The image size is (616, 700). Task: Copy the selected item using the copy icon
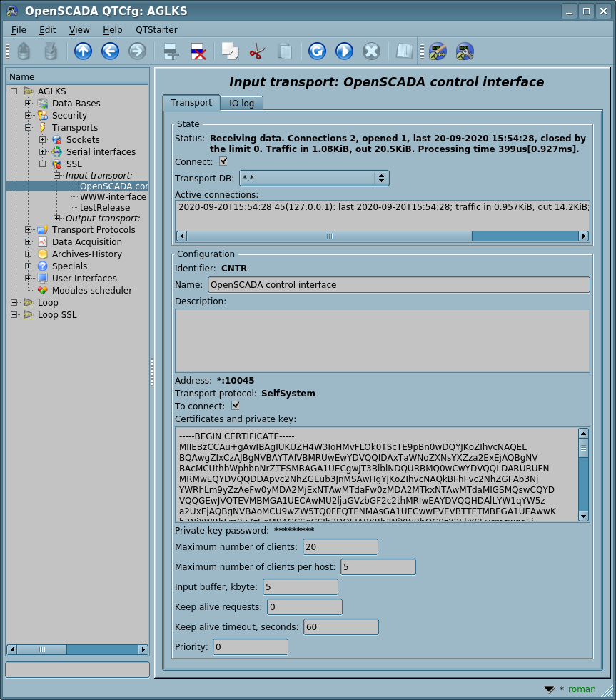pyautogui.click(x=230, y=51)
